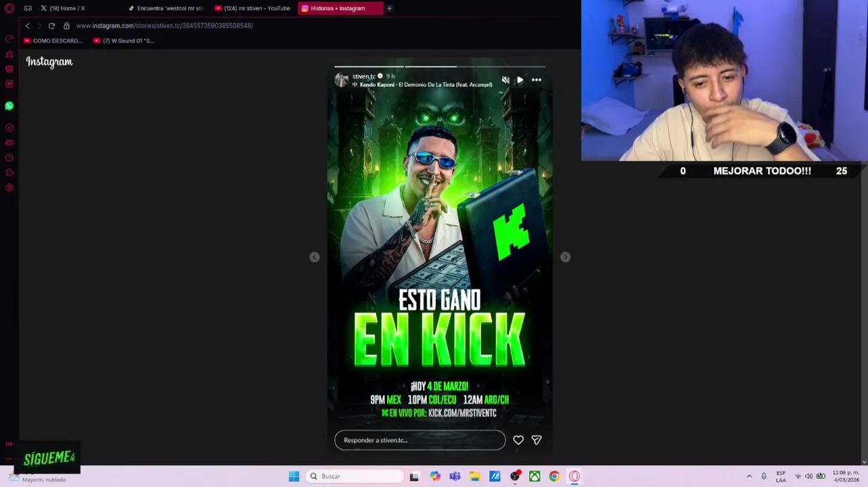Switch to the mr stiven - YouTube tab
Screen dimensions: 868x487
tap(253, 8)
